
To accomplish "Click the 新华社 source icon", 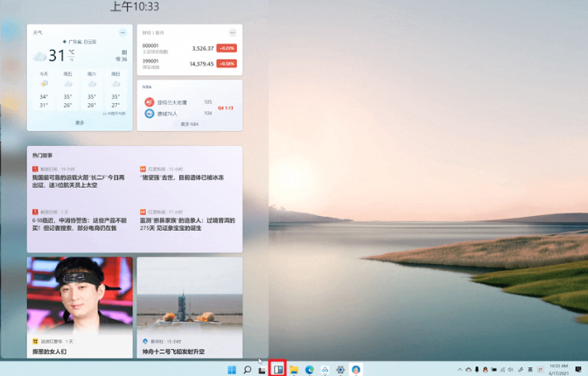I will coord(145,342).
